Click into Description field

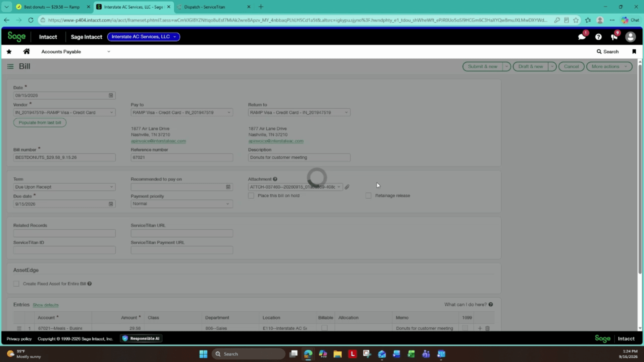click(x=299, y=158)
